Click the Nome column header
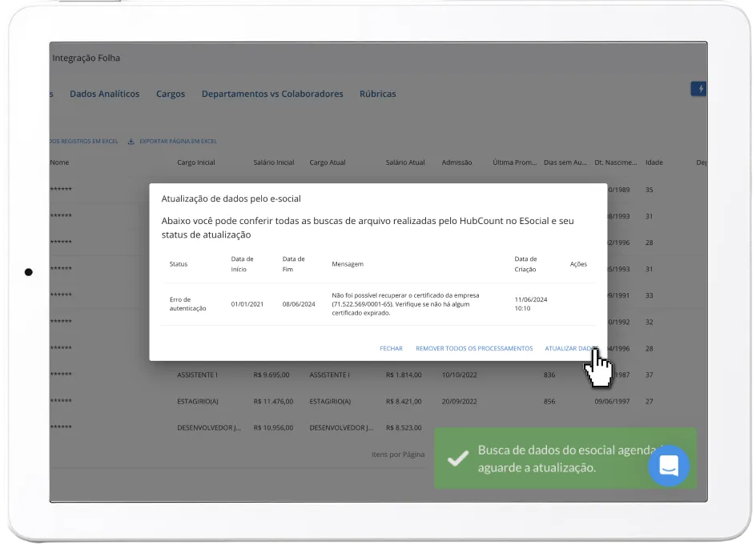The height and width of the screenshot is (545, 756). click(x=59, y=162)
